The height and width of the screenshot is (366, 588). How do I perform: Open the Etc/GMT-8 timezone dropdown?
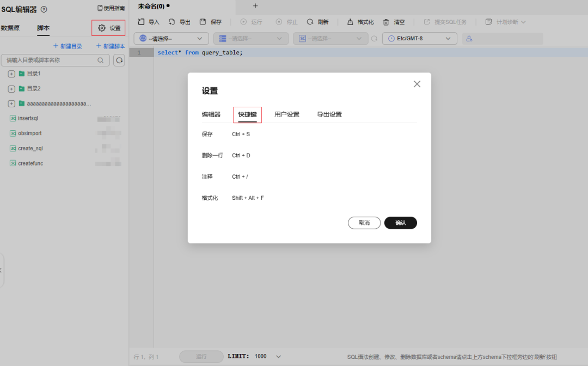tap(419, 39)
